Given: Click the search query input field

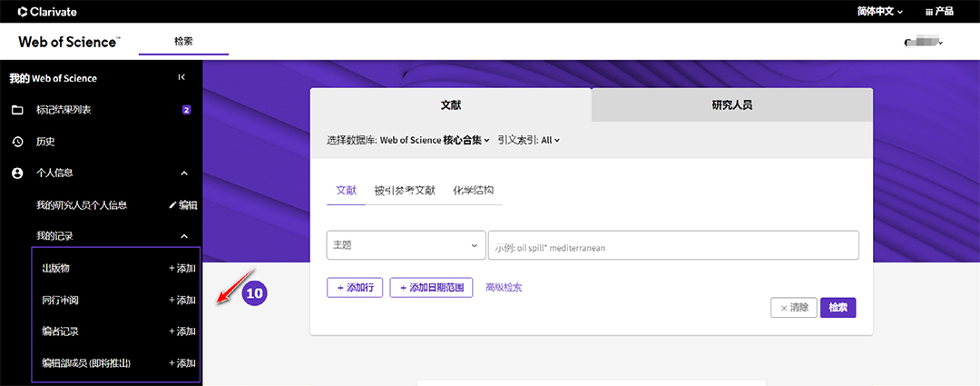Looking at the screenshot, I should [x=673, y=245].
